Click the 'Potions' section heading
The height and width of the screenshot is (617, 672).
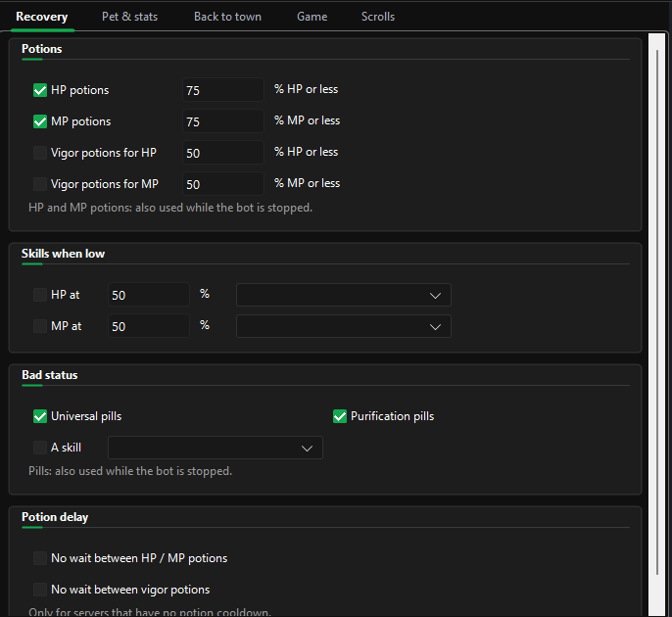coord(42,49)
